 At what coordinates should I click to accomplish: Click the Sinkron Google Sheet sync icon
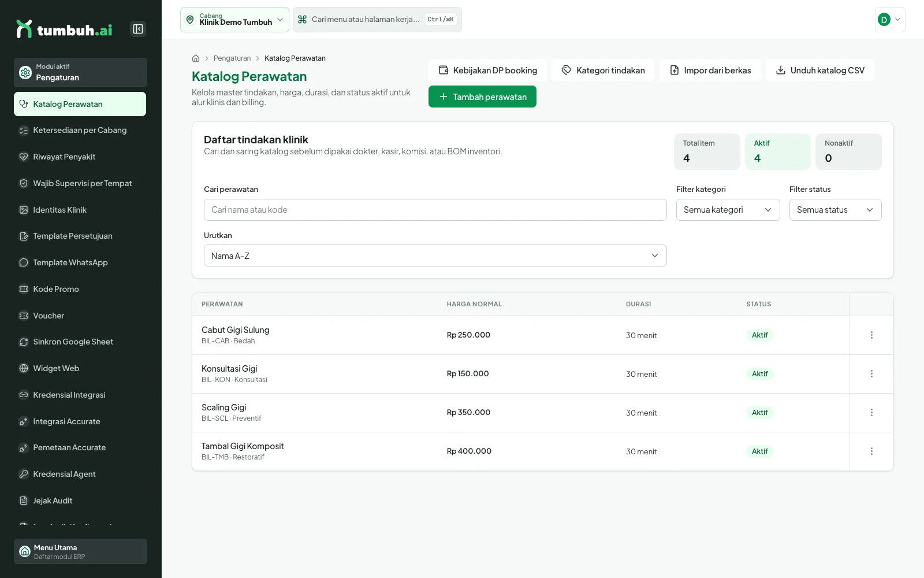point(24,342)
